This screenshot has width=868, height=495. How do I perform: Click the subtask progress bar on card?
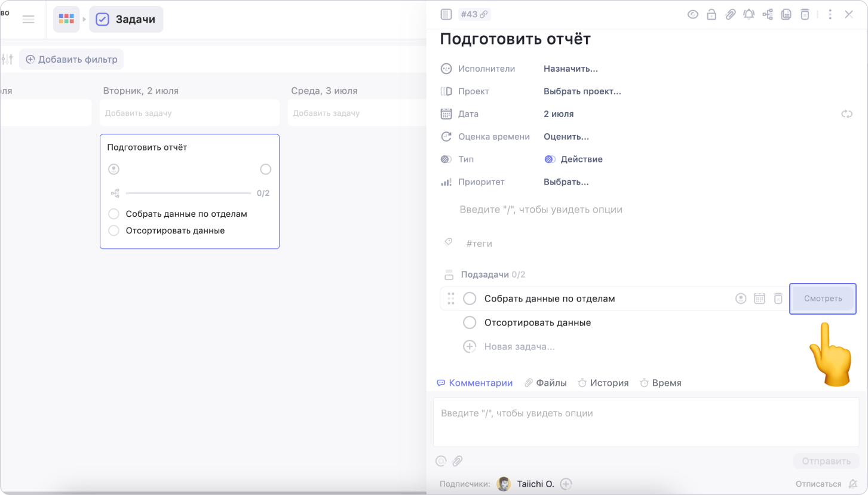click(x=188, y=193)
